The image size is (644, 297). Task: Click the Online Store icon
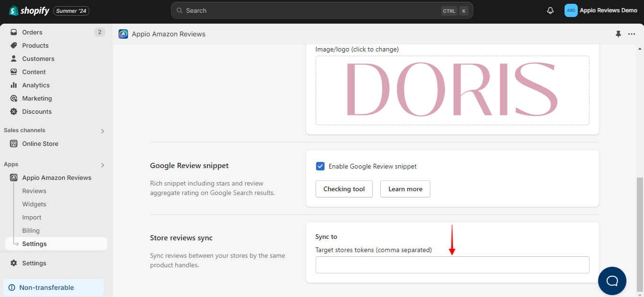[14, 144]
